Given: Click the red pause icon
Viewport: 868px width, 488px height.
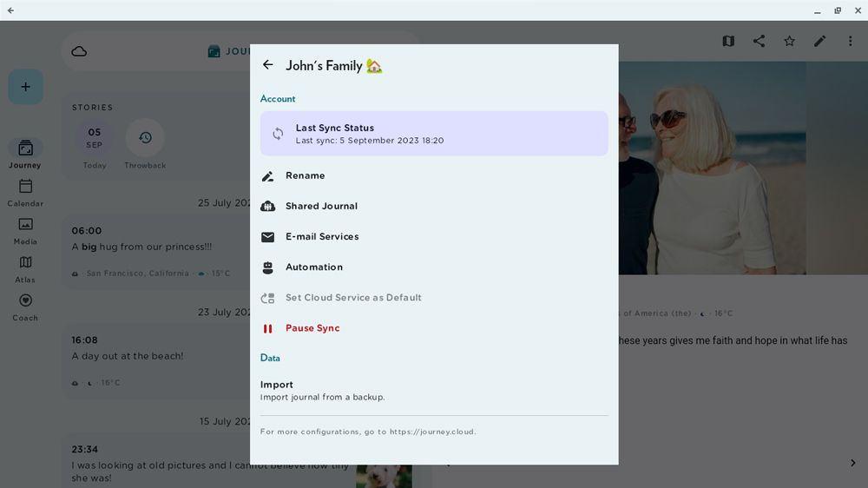Looking at the screenshot, I should click(x=268, y=328).
